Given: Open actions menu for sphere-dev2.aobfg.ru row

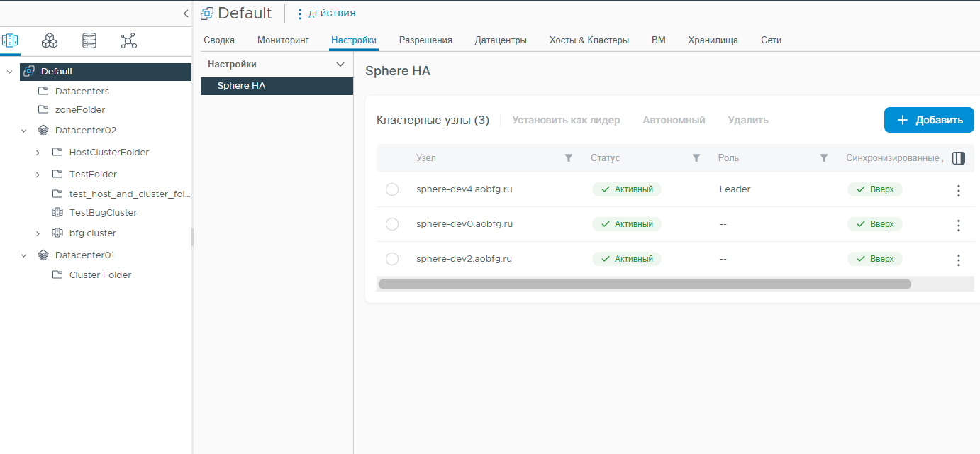Looking at the screenshot, I should click(959, 260).
